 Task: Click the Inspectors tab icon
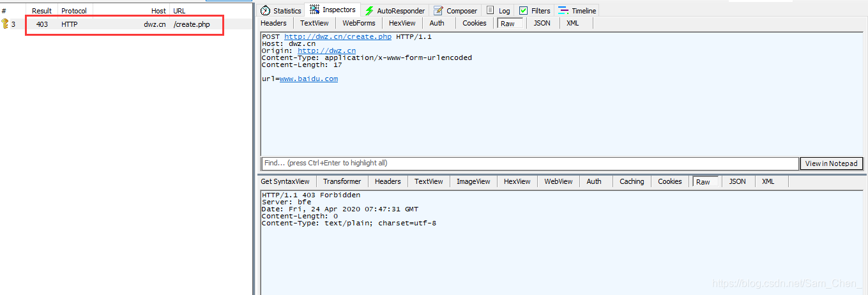pyautogui.click(x=314, y=10)
